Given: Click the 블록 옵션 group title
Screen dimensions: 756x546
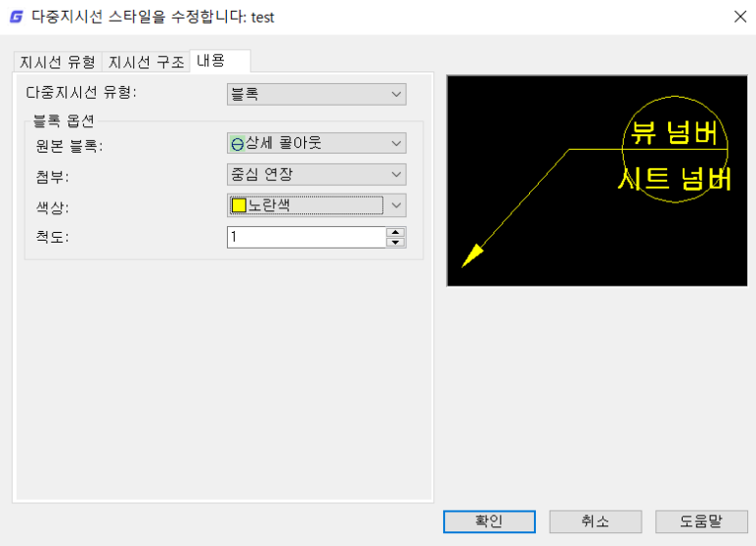Looking at the screenshot, I should pyautogui.click(x=64, y=120).
